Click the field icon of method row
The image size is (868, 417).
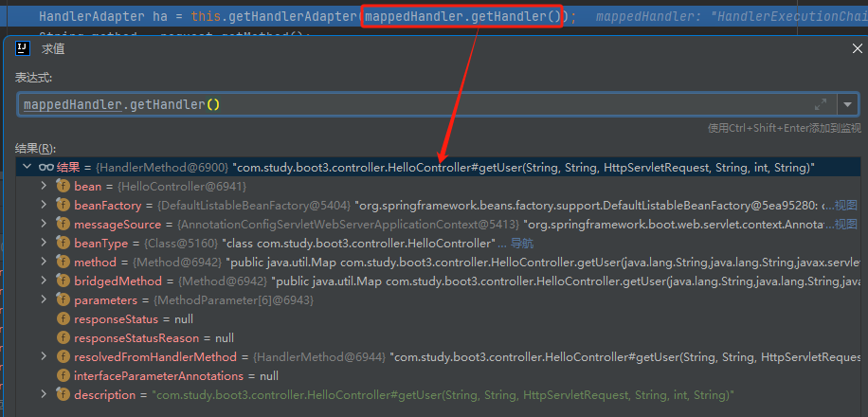63,262
